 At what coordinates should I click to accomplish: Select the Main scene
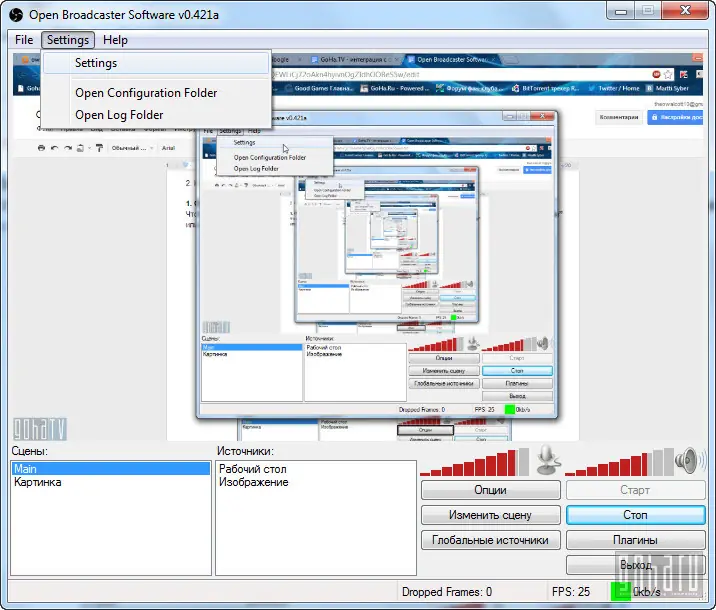[111, 469]
